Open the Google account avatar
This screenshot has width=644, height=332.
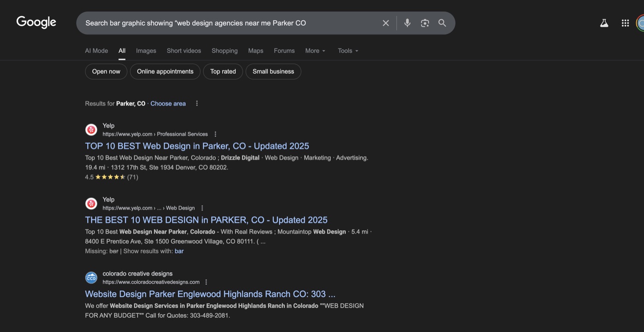(640, 23)
